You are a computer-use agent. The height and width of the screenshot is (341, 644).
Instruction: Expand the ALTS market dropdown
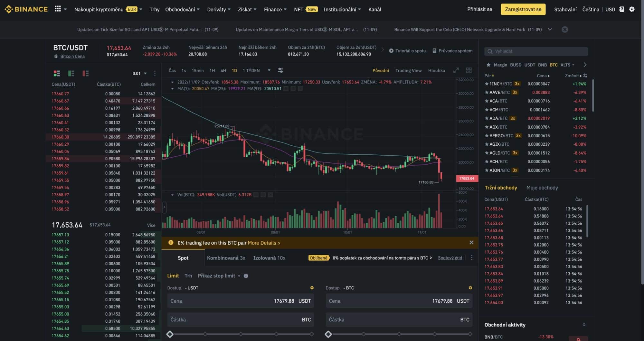tap(567, 65)
